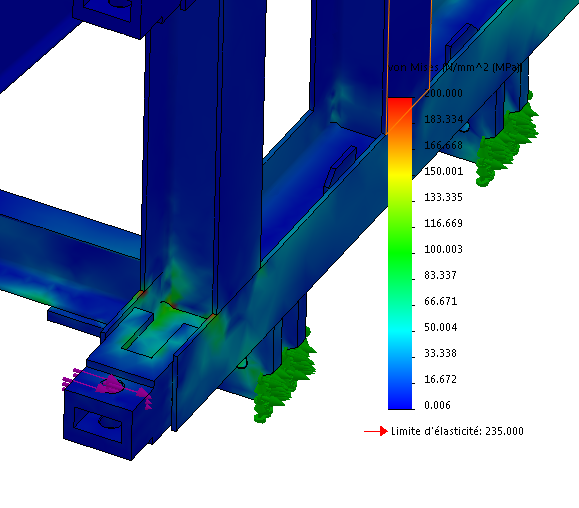Click the legend value 66.671
The image size is (579, 508).
(441, 301)
